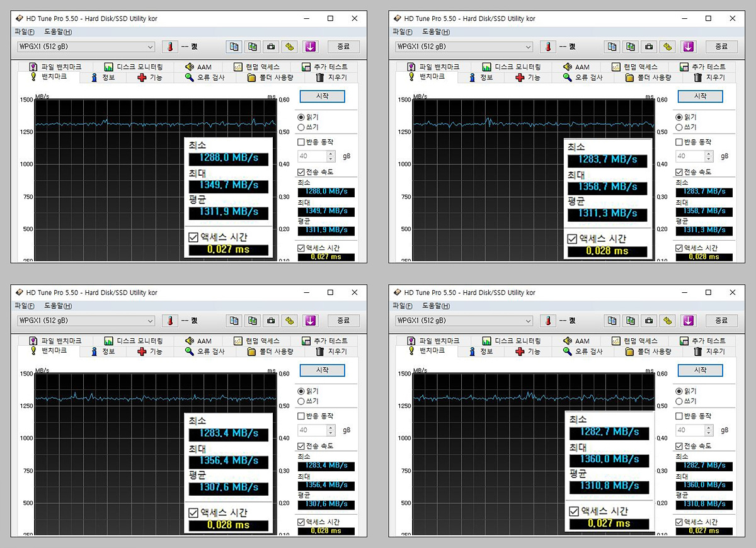This screenshot has height=548, width=756.
Task: Copy screenshot to clipboard in bottom-left window
Action: [252, 321]
